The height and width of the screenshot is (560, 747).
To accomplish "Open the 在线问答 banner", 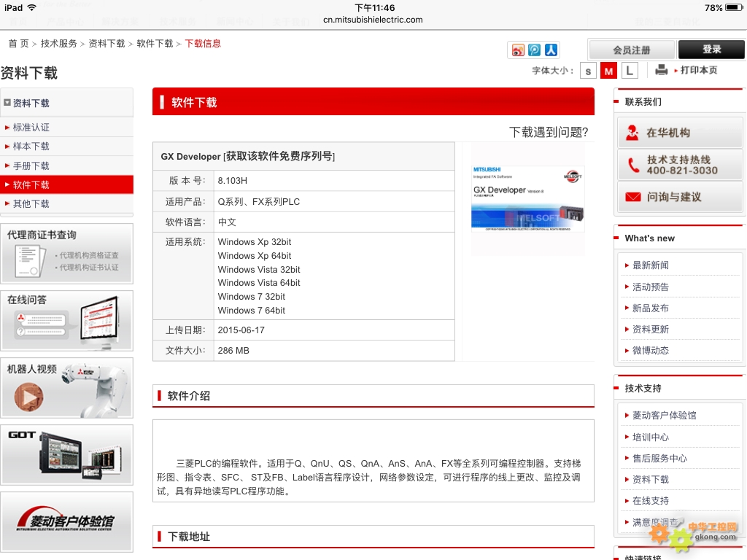I will point(66,321).
